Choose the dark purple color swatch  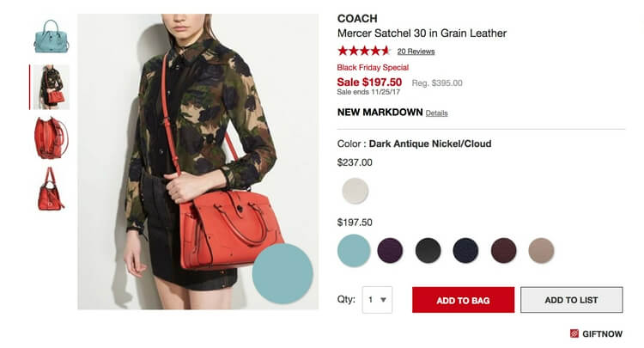(x=390, y=250)
